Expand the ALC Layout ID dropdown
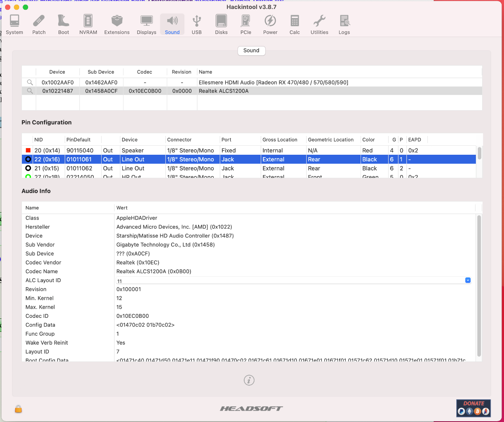This screenshot has width=504, height=422. 468,280
